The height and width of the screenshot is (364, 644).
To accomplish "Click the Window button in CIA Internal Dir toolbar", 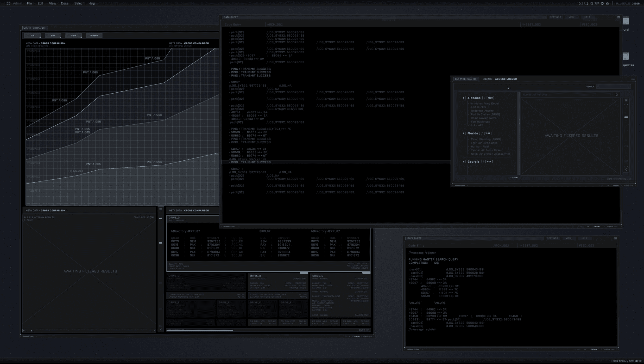I will [94, 35].
